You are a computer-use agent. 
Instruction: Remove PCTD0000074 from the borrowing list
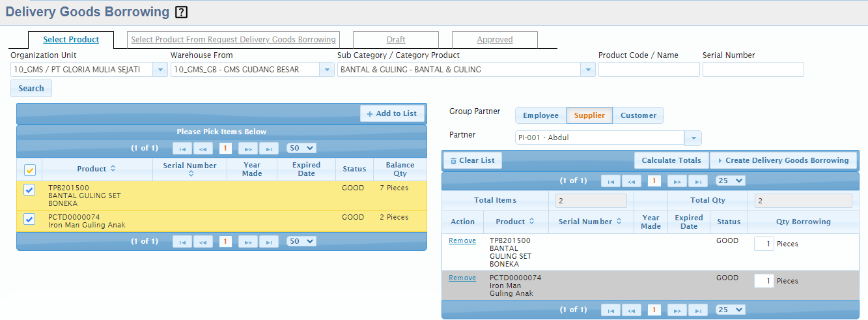462,278
